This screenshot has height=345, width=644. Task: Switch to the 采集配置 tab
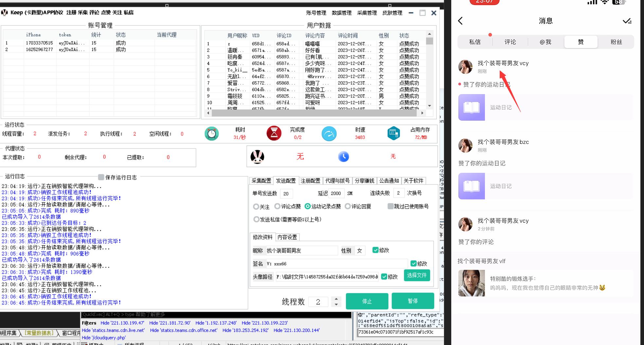pos(261,181)
